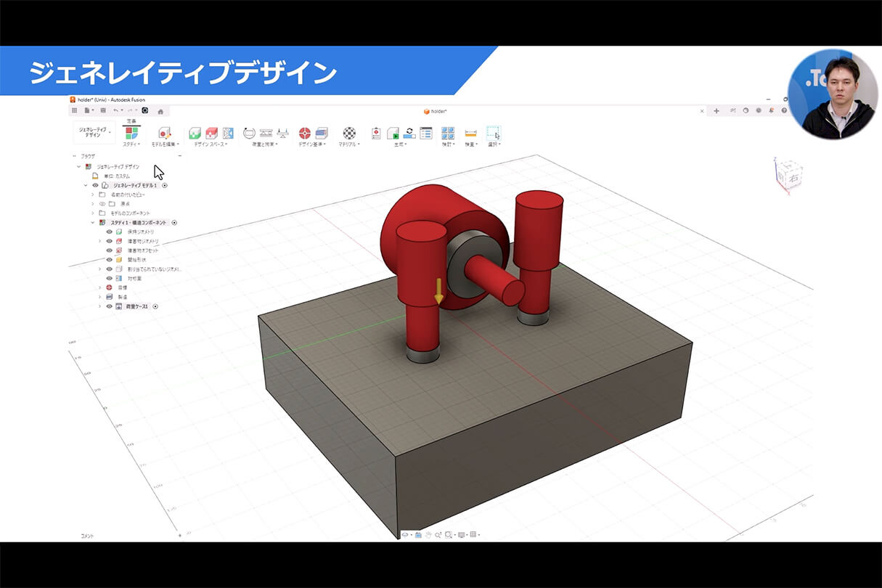Collapse the ジェネレーティブ モデル 1 node
This screenshot has width=882, height=588.
[x=86, y=185]
